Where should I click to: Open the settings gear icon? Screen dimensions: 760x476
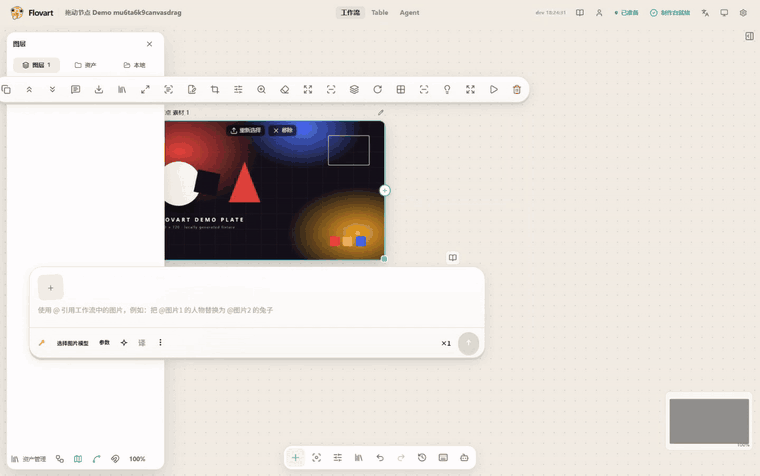coord(743,13)
